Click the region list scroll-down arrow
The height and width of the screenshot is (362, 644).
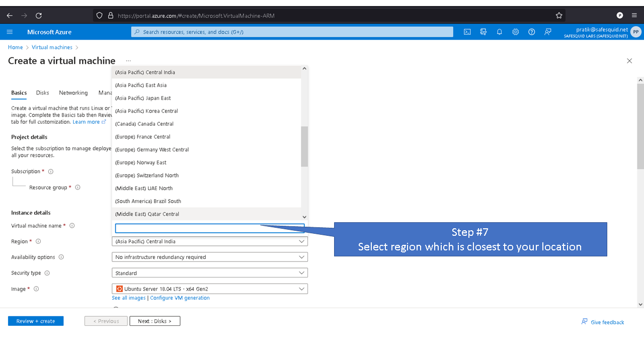(x=304, y=217)
